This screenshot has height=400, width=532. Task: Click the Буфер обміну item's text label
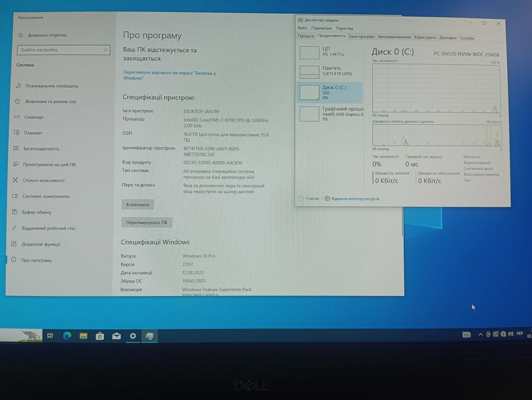pos(37,212)
